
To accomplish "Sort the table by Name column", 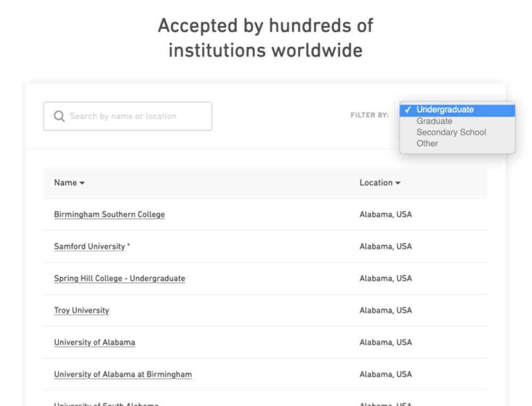I will tap(69, 183).
